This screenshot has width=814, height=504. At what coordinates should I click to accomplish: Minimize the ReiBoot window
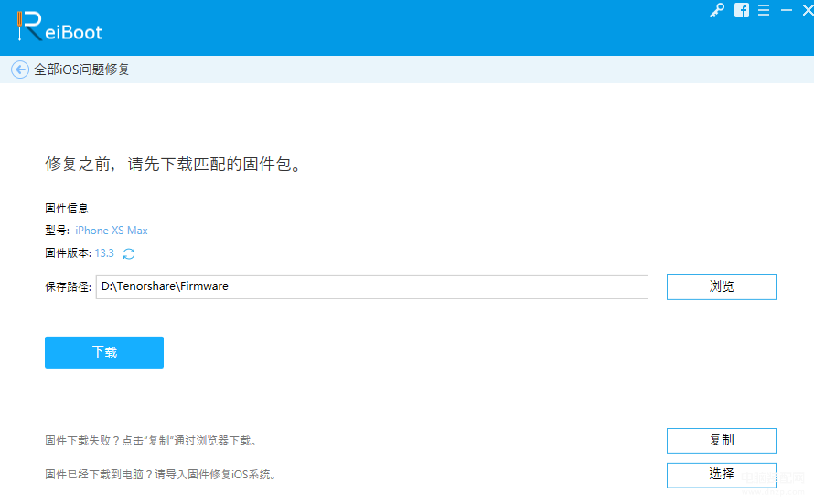pyautogui.click(x=787, y=10)
